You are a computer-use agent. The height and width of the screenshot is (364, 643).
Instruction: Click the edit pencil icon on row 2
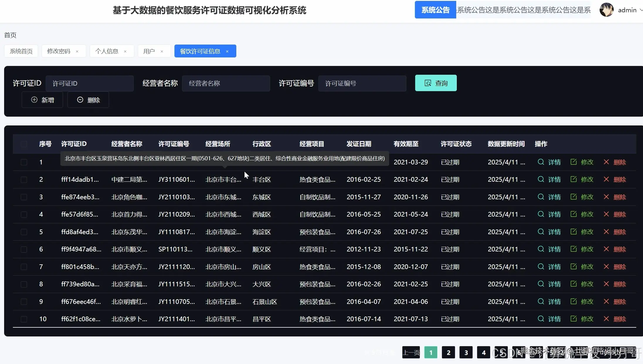coord(574,179)
